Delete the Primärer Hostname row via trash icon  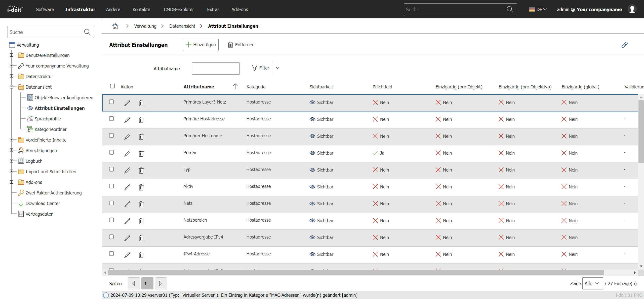pyautogui.click(x=141, y=137)
